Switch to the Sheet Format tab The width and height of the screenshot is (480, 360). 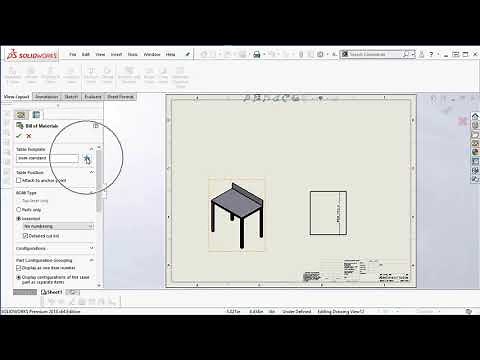tap(121, 97)
